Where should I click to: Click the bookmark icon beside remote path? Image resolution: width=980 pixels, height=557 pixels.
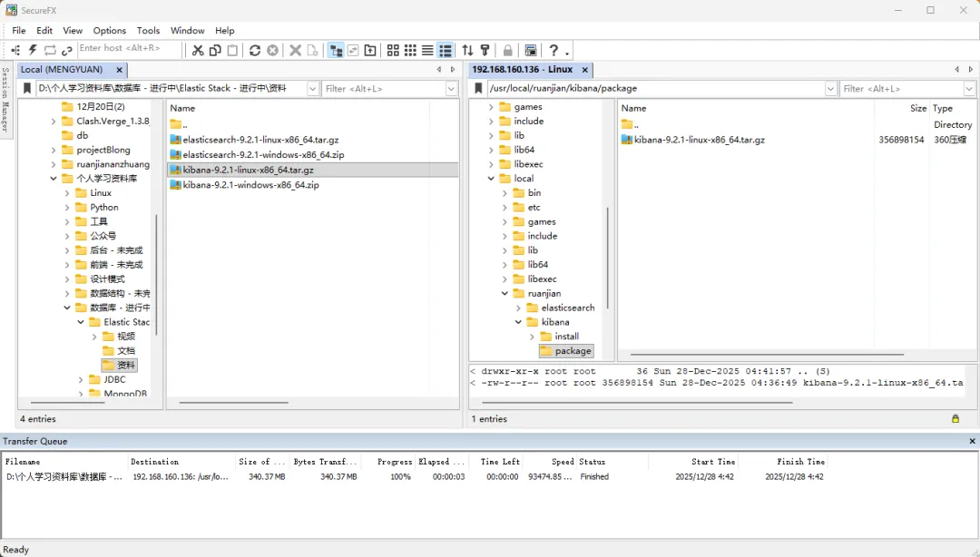point(479,89)
